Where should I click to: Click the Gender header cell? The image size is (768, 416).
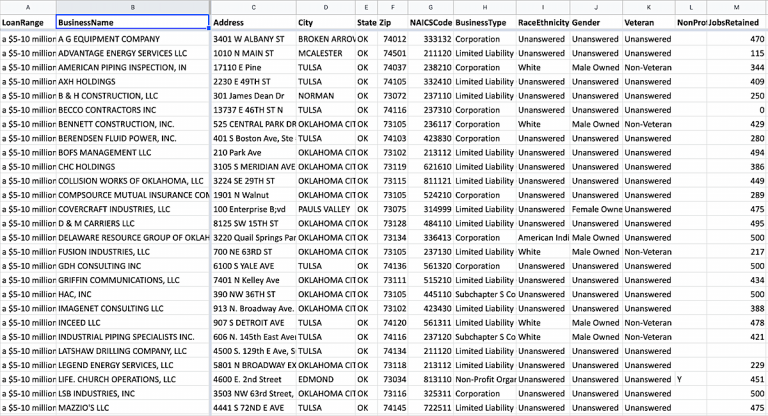pyautogui.click(x=596, y=22)
